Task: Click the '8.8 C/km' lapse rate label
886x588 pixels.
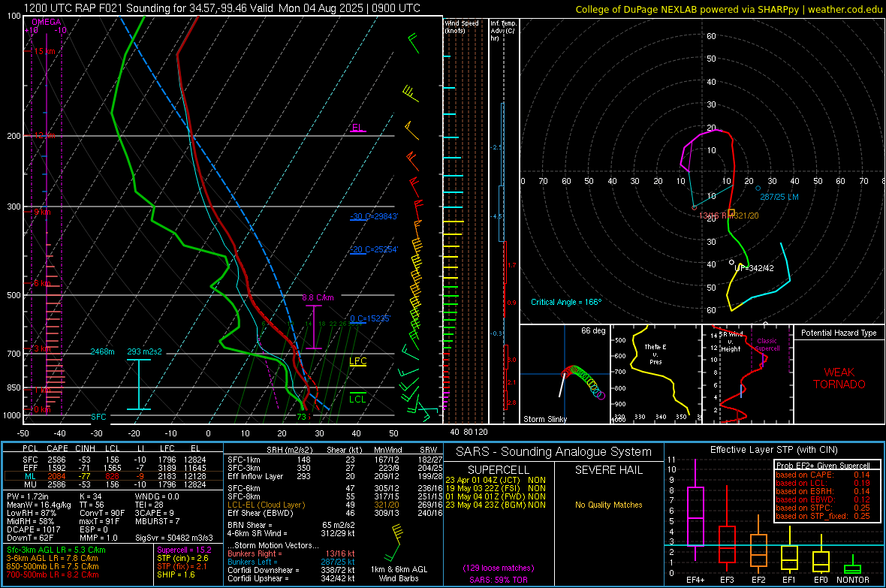Action: pos(318,297)
